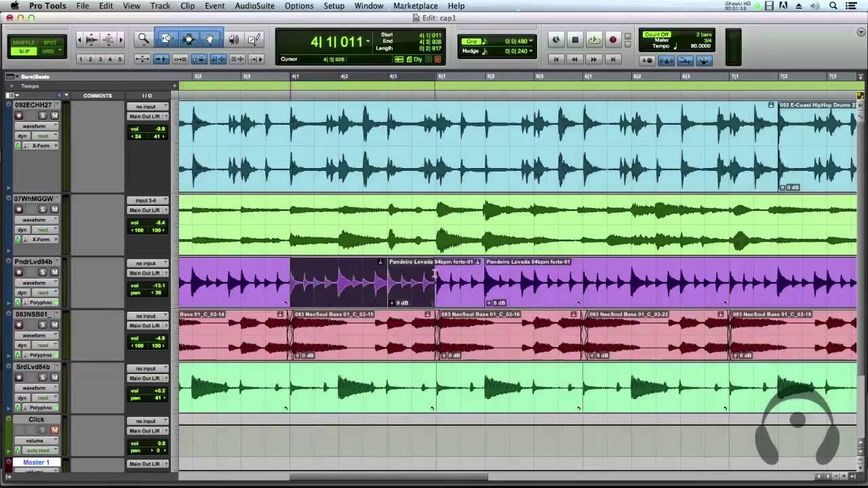Toggle the Count Off button
Viewport: 868px width, 488px height.
(657, 35)
